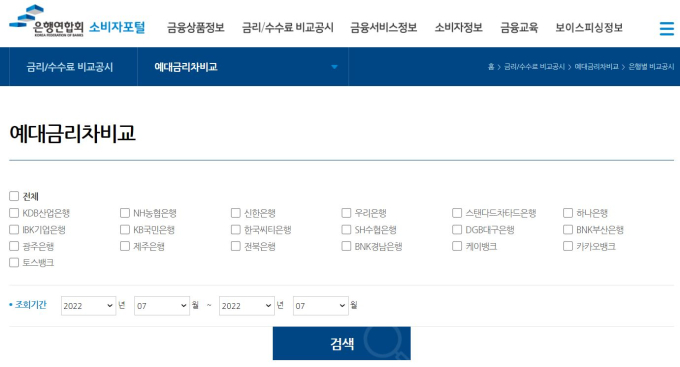Click the 은행연합회 소비자포털 logo
This screenshot has height=367, width=680.
point(77,22)
